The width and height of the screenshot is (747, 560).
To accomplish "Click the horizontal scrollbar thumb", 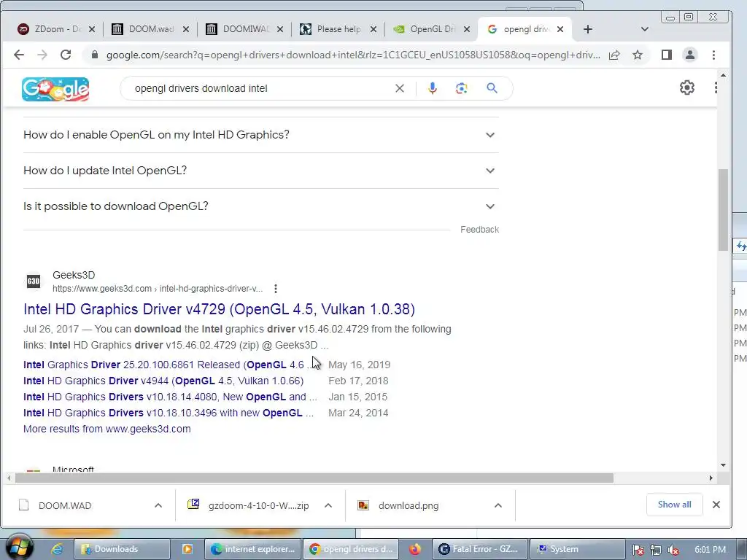I will (314, 478).
